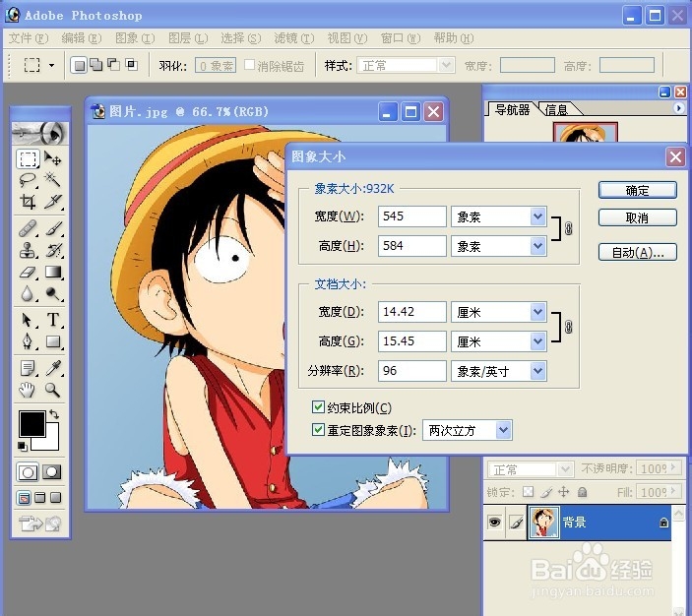Switch to the 信息 tab
This screenshot has width=692, height=616.
coord(557,109)
